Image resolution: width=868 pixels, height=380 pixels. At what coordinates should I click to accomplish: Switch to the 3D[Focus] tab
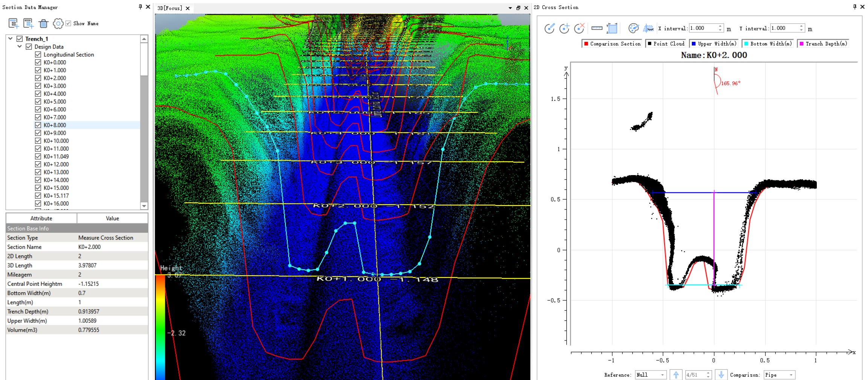[x=170, y=8]
